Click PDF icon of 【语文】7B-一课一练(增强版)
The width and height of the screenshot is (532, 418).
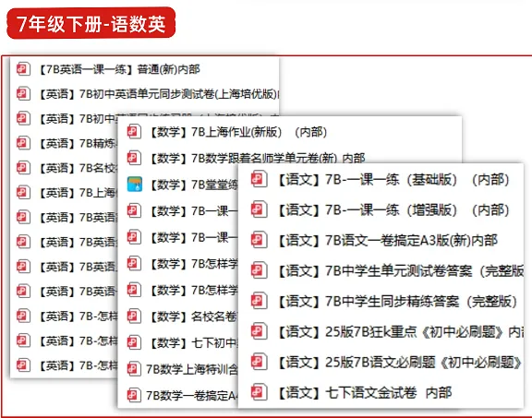(x=260, y=209)
